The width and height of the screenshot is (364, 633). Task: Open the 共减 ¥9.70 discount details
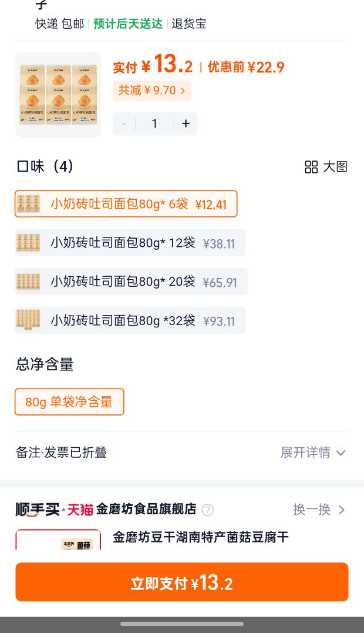click(152, 91)
